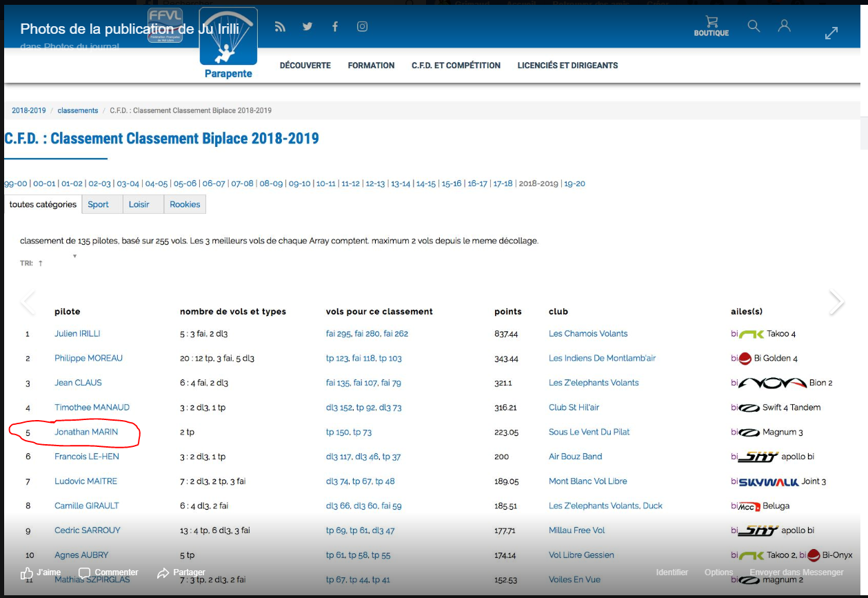This screenshot has height=598, width=868.
Task: Click the J'aime like button
Action: tap(41, 572)
